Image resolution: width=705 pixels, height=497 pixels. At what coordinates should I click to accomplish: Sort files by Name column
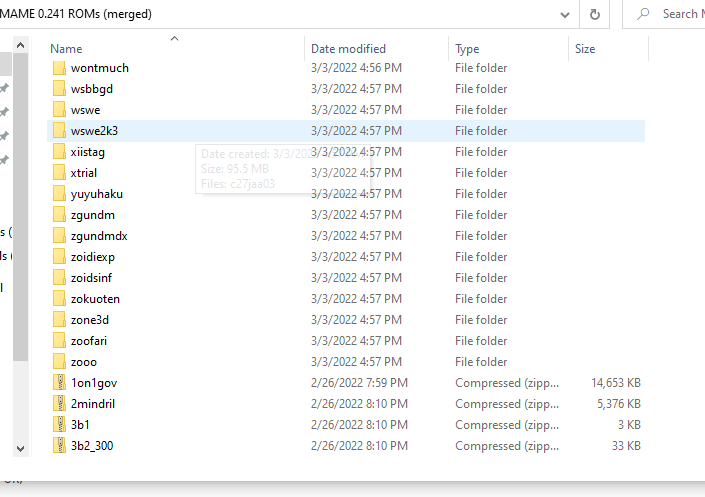tap(66, 49)
